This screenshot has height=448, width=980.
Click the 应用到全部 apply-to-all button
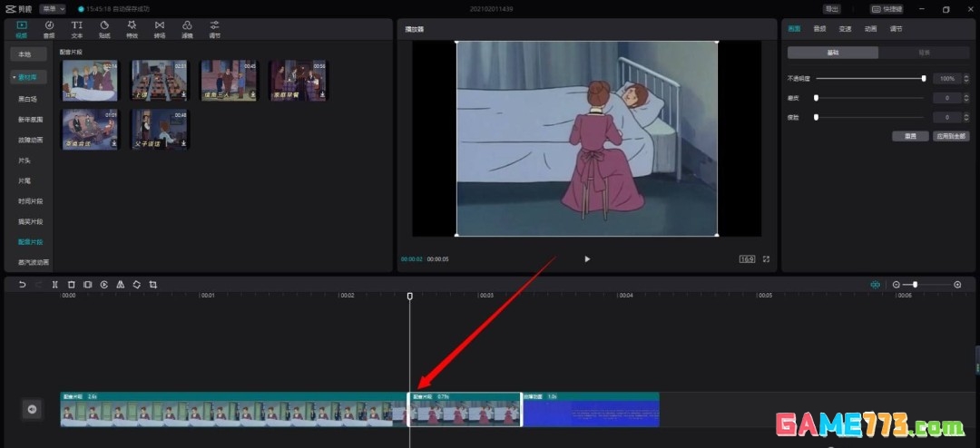coord(951,136)
